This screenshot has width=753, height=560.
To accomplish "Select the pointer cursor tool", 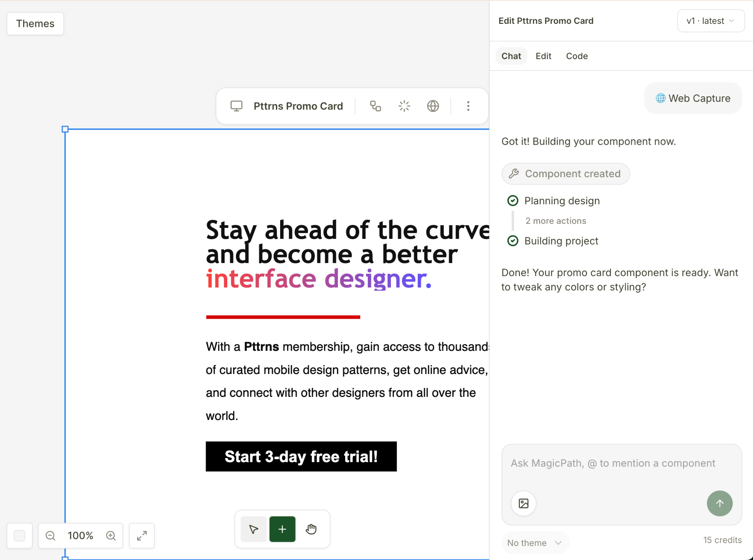I will tap(253, 529).
